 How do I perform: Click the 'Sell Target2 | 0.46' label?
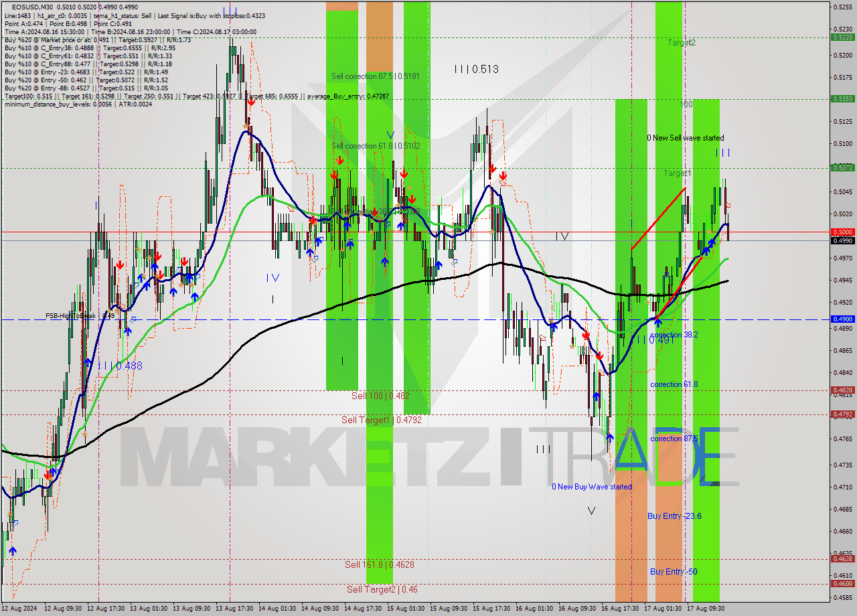pyautogui.click(x=382, y=589)
